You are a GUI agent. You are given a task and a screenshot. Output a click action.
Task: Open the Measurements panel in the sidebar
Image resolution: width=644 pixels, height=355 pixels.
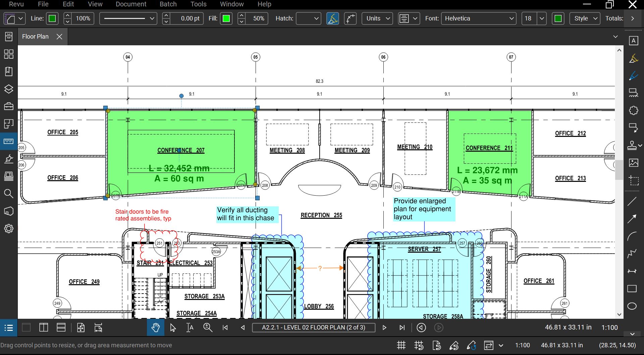coord(9,141)
